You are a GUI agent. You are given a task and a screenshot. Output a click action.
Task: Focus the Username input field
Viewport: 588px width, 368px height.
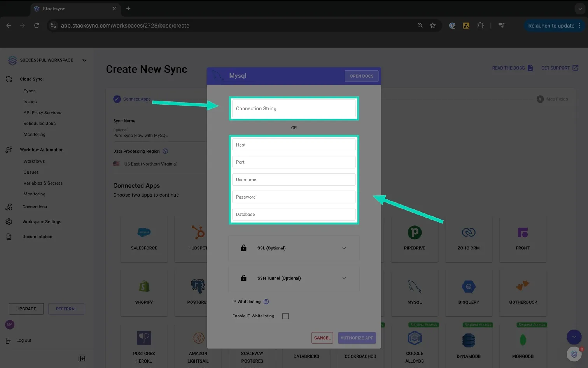pos(294,180)
